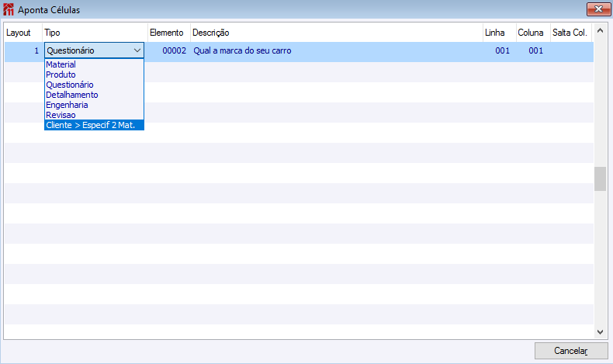
Task: Click the scroll down arrow of the grid
Action: click(600, 332)
